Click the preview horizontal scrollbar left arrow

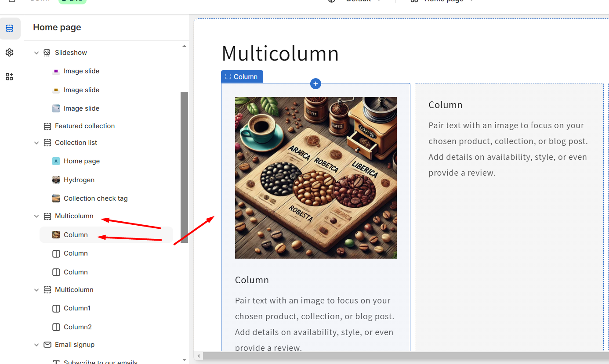click(199, 356)
